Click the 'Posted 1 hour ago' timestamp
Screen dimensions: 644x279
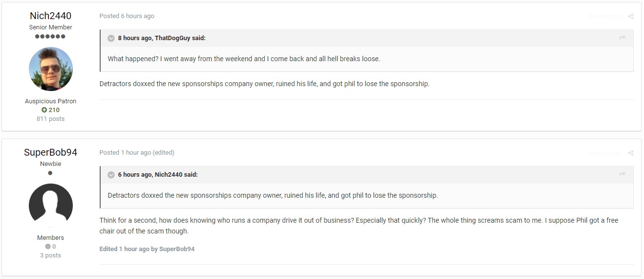tap(125, 153)
